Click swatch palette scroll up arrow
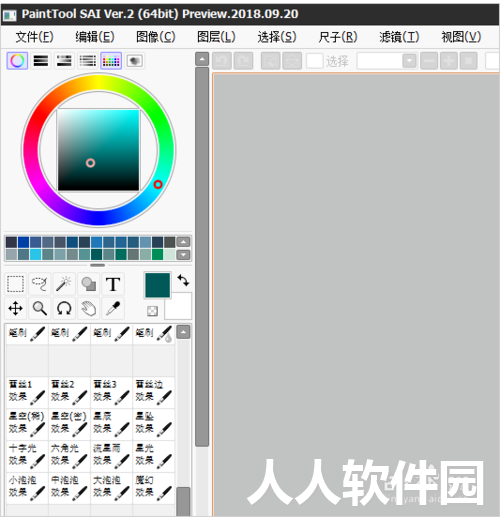This screenshot has height=517, width=501. click(183, 242)
